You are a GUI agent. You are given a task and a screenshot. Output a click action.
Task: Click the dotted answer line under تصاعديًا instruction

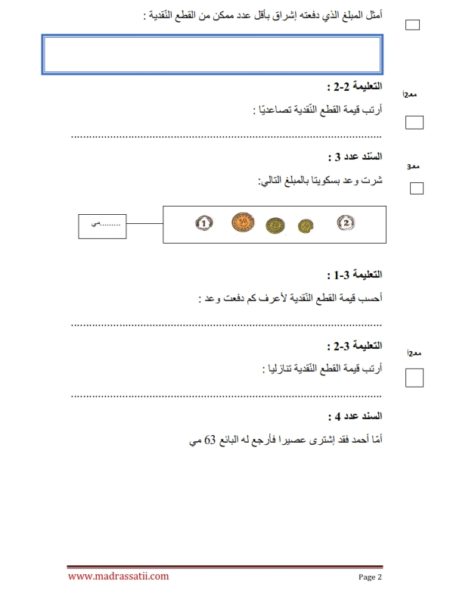point(226,137)
